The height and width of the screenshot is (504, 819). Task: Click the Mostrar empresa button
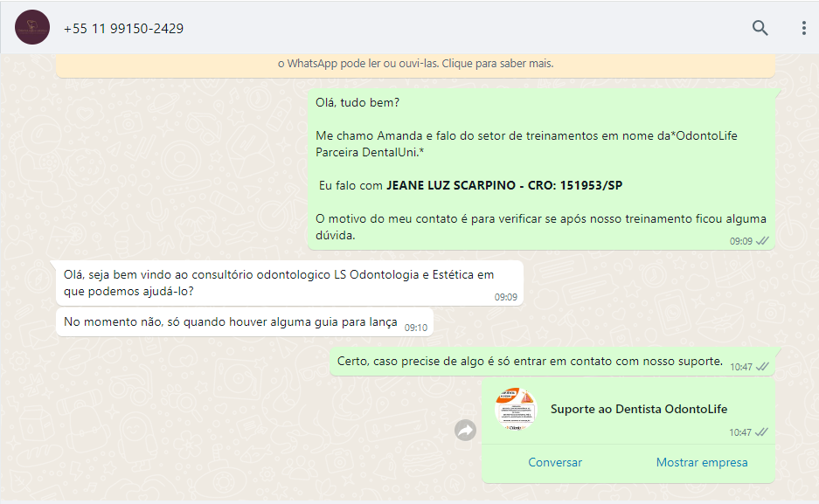[702, 462]
